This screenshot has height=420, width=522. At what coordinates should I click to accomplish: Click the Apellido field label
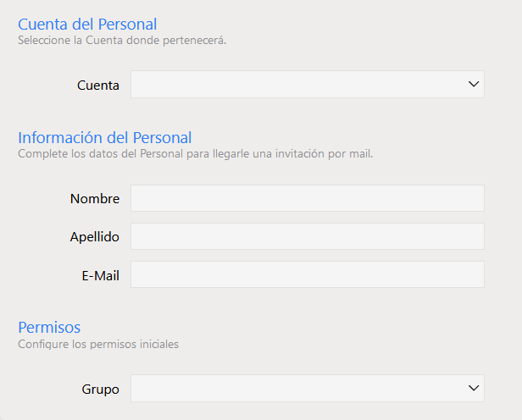[94, 237]
